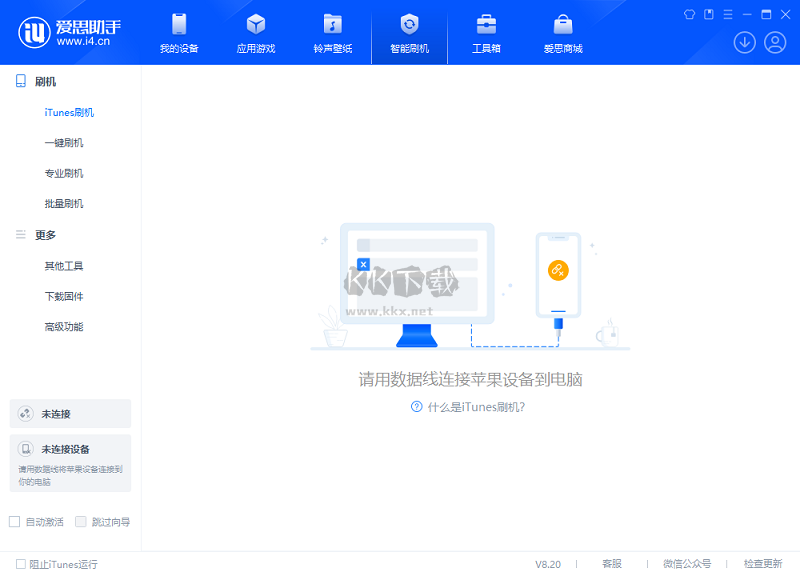The image size is (800, 576).
Task: Open the 工具箱 toolbox icon
Action: pyautogui.click(x=486, y=24)
